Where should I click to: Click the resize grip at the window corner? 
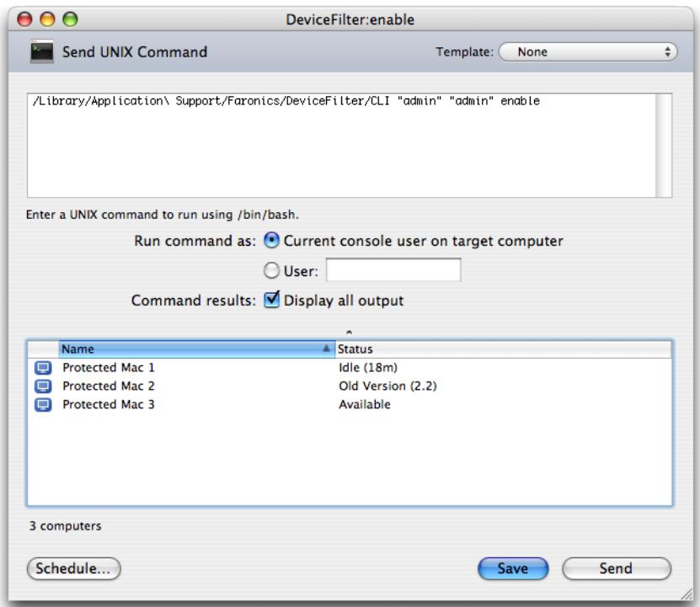point(686,593)
